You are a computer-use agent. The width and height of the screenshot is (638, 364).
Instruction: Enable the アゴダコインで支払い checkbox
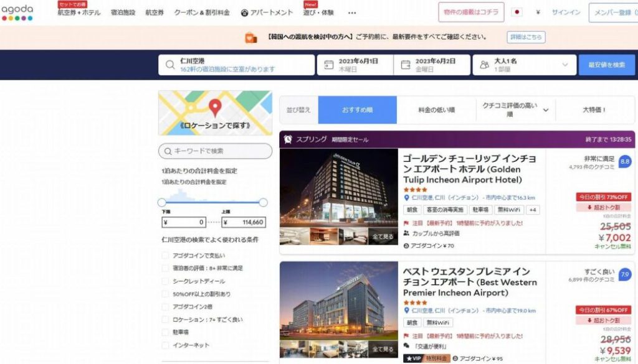165,256
